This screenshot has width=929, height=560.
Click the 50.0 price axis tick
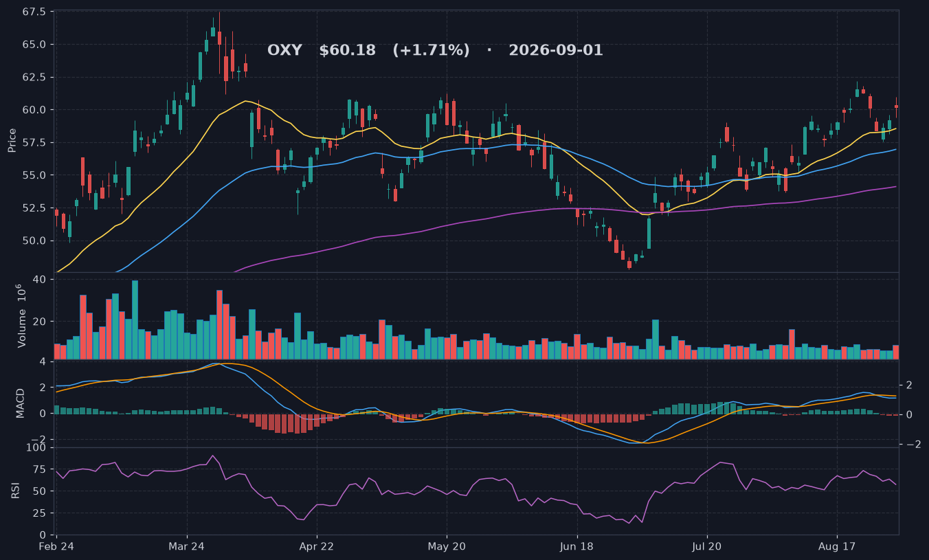[34, 240]
